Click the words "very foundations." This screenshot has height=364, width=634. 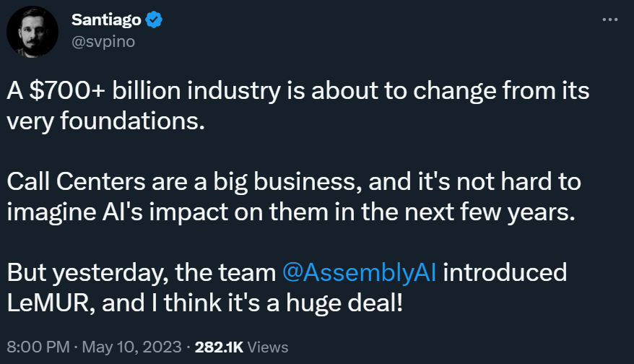(x=102, y=121)
